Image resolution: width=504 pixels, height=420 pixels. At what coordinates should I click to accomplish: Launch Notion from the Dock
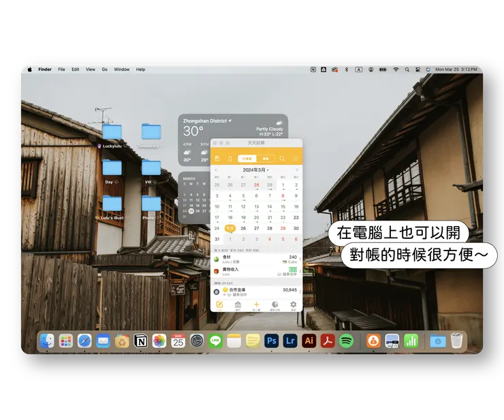click(140, 341)
